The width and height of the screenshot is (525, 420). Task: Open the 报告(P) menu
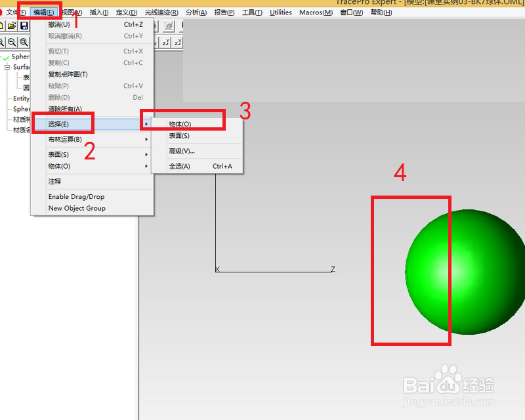[x=224, y=12]
